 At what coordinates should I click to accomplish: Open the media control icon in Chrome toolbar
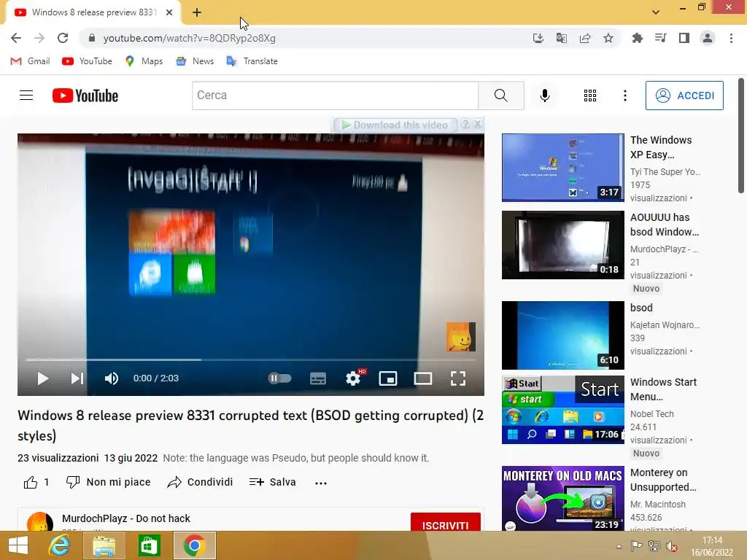click(661, 38)
